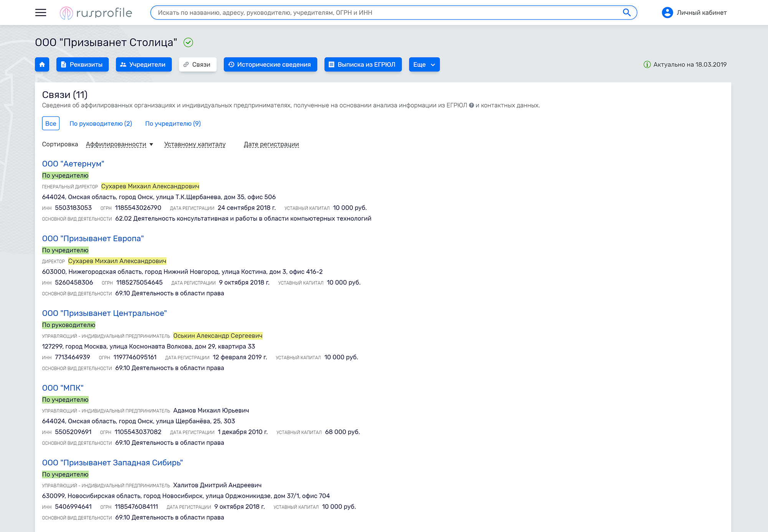Screen dimensions: 768x532
Task: Click the По учредителю label under ООО МПК
Action: click(x=65, y=400)
